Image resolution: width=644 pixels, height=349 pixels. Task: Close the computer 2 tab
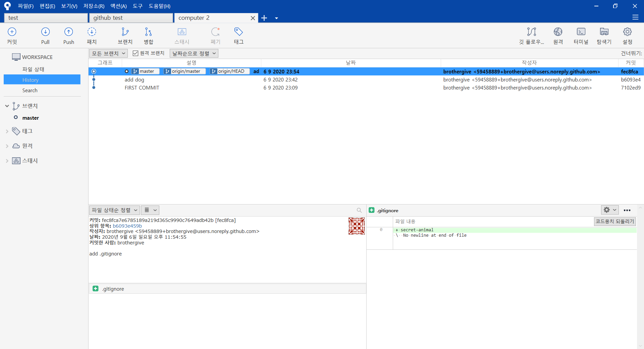click(x=253, y=18)
